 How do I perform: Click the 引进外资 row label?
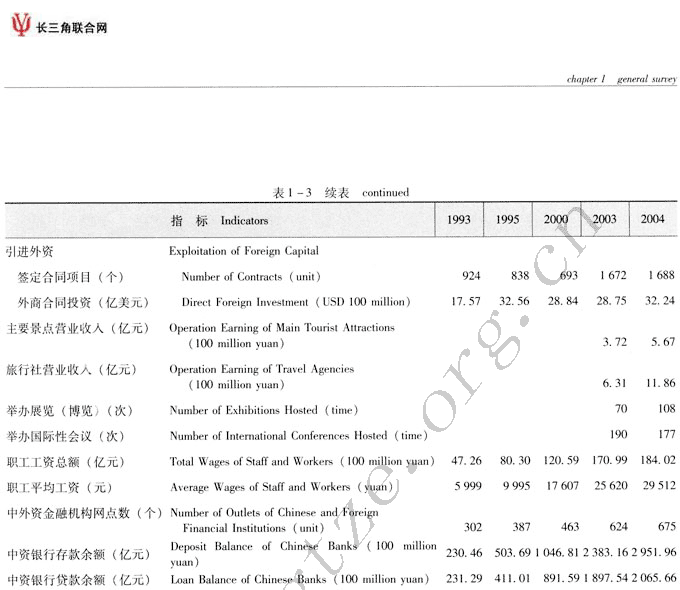click(29, 252)
